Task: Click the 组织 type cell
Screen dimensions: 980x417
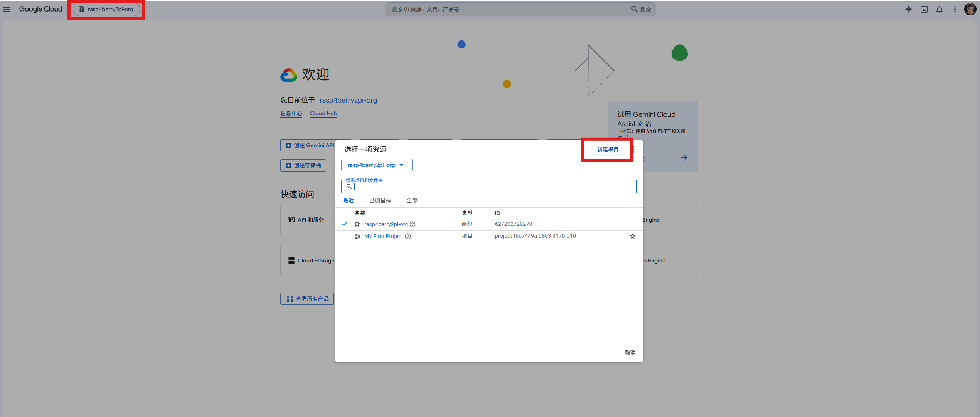Action: pyautogui.click(x=467, y=224)
